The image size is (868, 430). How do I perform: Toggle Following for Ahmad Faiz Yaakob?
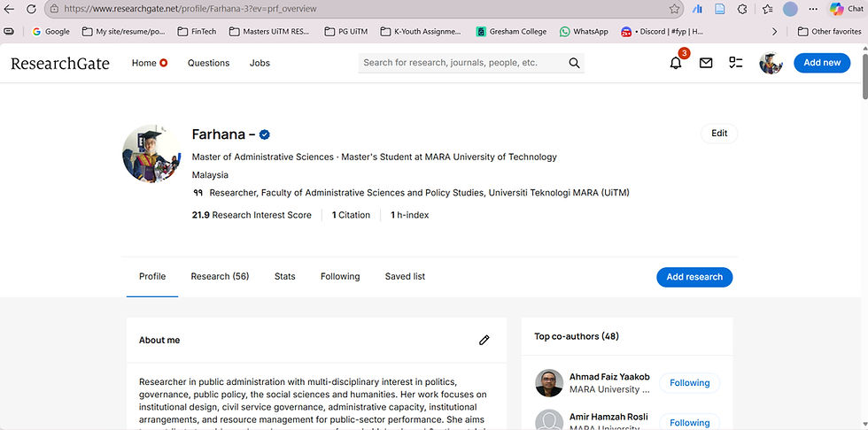pos(689,382)
